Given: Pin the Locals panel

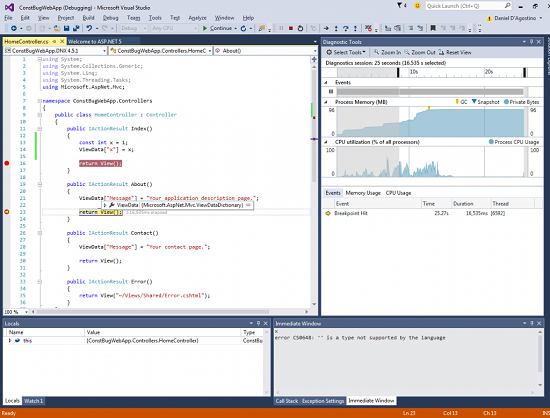Looking at the screenshot, I should (259, 323).
